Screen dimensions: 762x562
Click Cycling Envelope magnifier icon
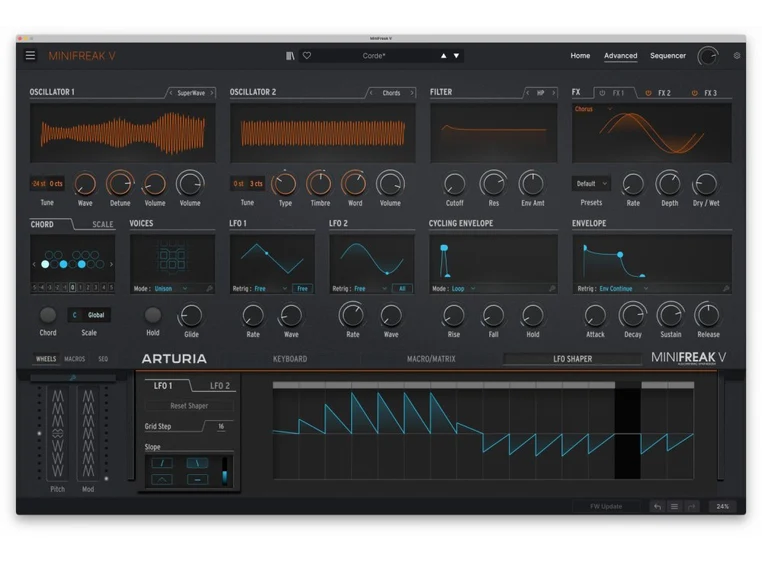[x=552, y=289]
